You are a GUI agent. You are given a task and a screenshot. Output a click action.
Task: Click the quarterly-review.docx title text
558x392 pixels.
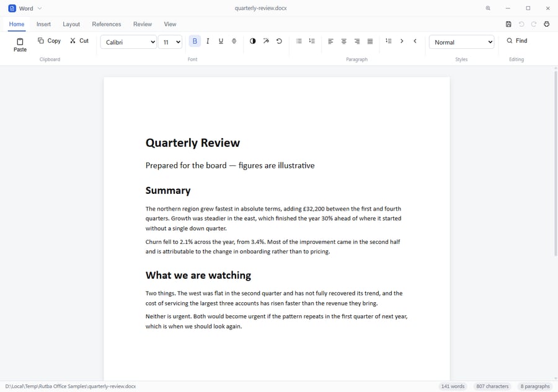click(260, 8)
